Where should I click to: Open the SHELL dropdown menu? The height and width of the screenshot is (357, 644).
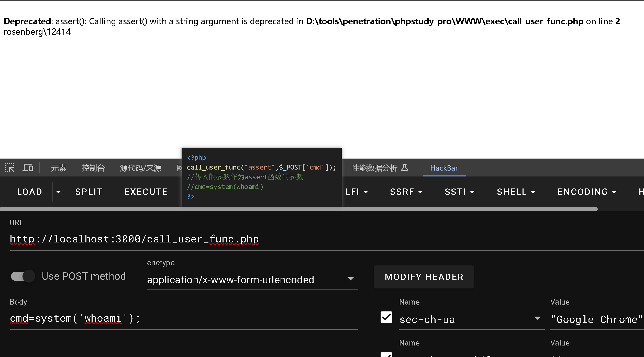(x=516, y=192)
